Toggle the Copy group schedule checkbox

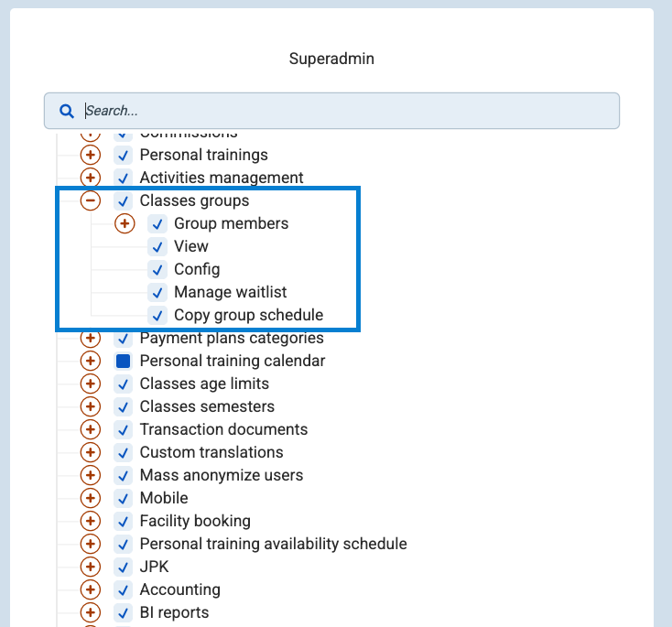click(157, 315)
